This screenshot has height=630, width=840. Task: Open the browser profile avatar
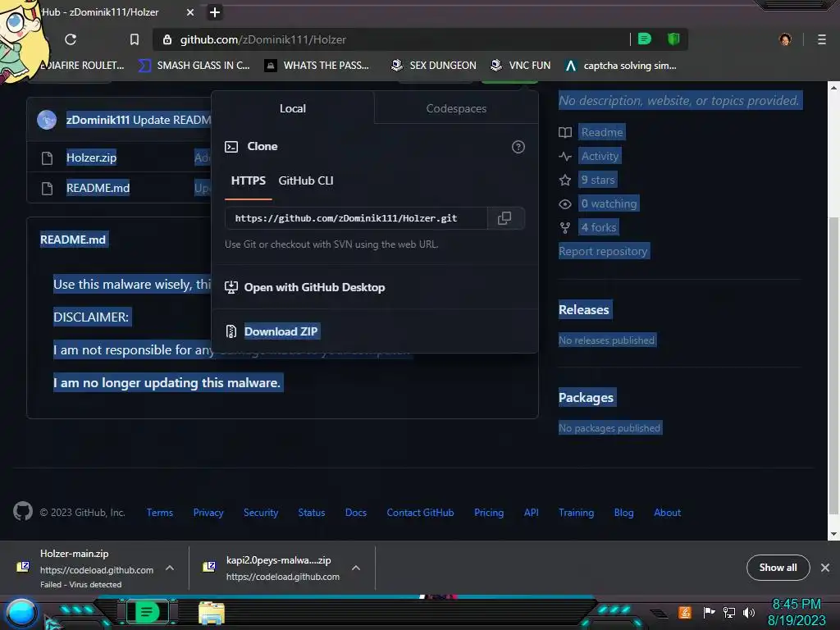pos(785,39)
